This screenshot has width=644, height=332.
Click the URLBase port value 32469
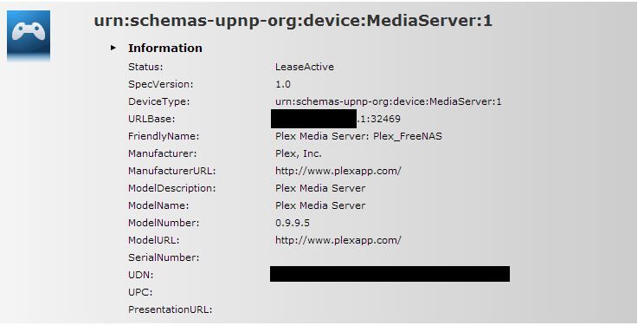coord(385,119)
